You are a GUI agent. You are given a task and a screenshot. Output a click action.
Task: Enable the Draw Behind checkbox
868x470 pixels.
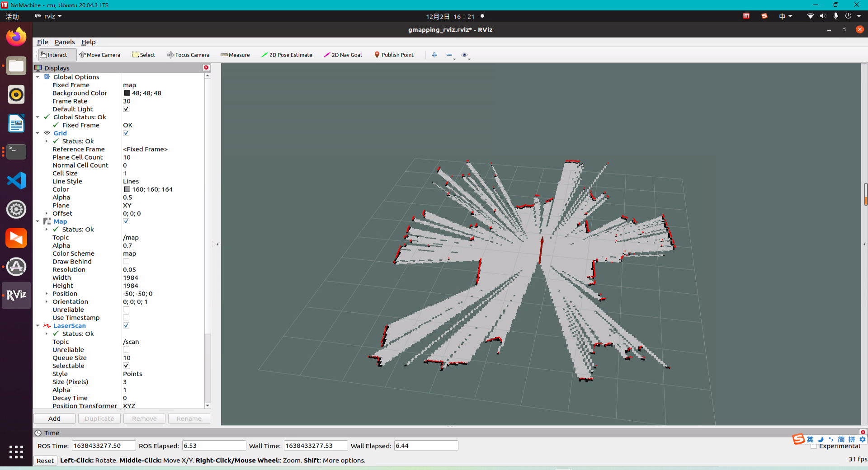coord(126,261)
